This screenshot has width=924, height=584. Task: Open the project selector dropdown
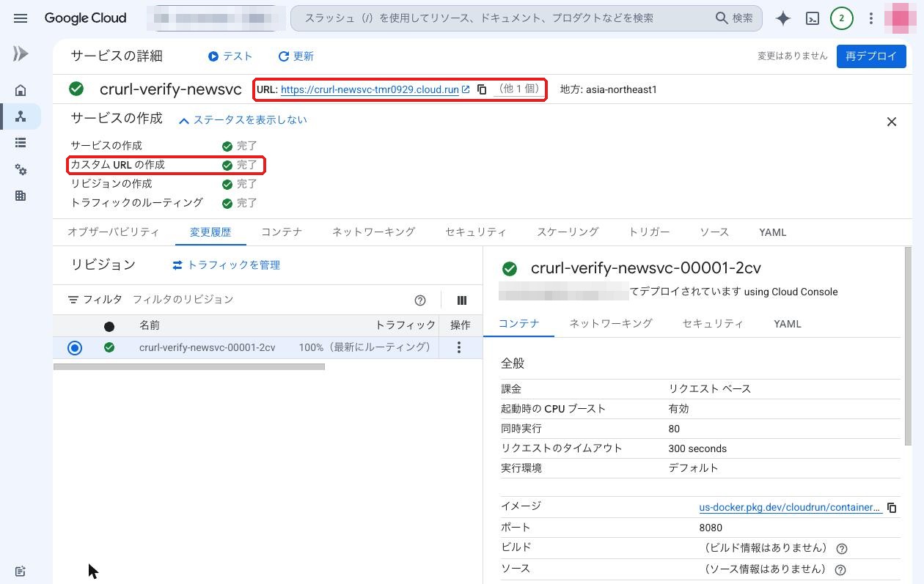(215, 18)
